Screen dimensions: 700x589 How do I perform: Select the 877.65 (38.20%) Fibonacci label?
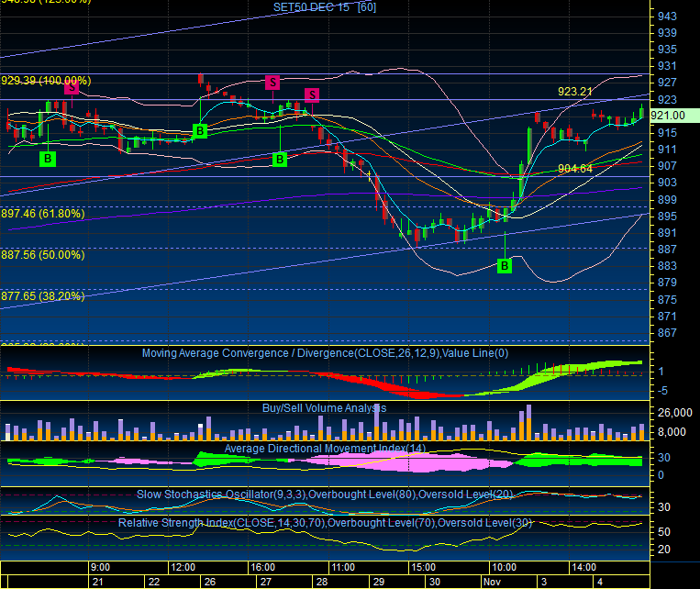43,296
